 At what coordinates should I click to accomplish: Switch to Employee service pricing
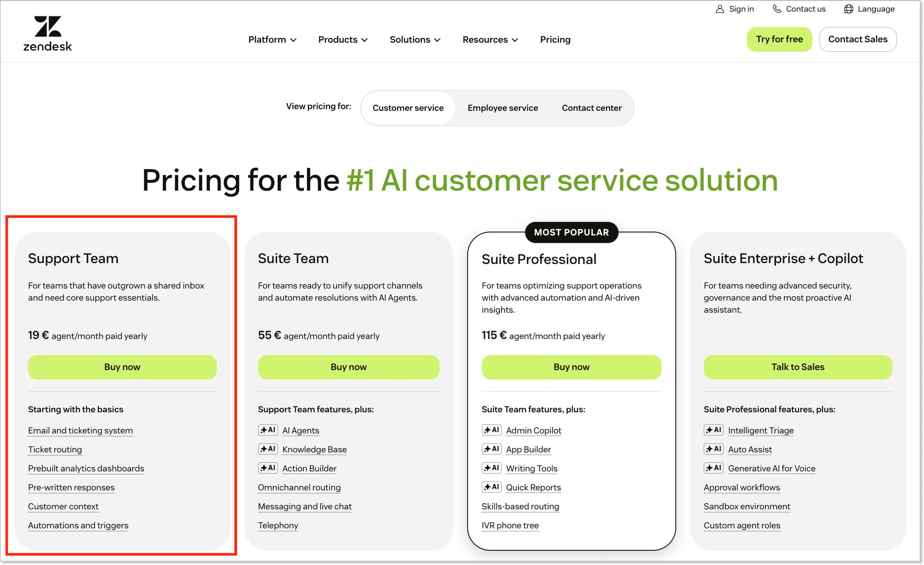[503, 108]
